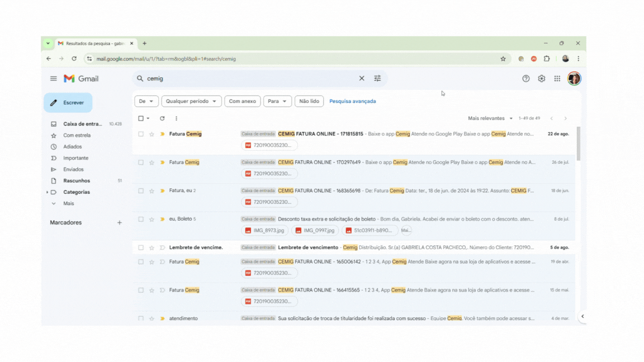Open browser extensions puzzle icon
This screenshot has width=644, height=362.
546,59
